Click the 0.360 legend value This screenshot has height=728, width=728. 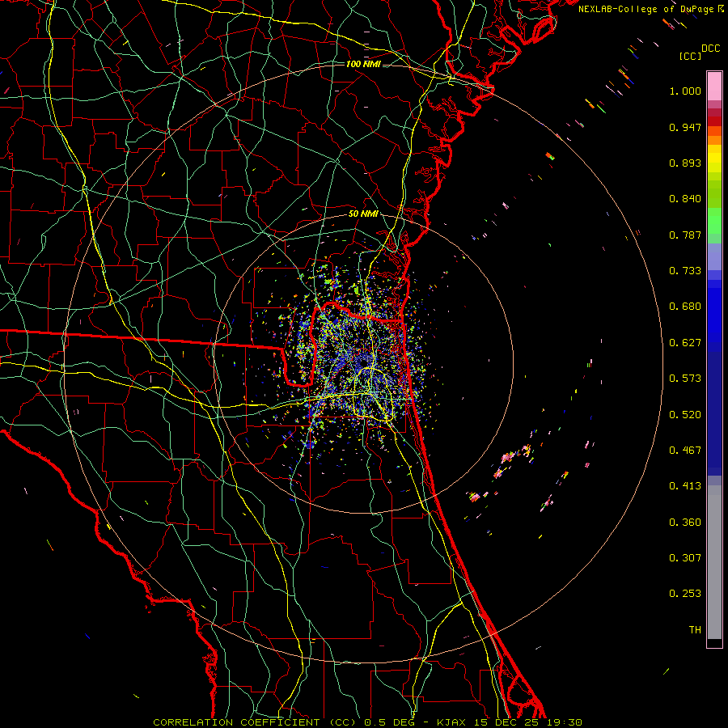(685, 523)
